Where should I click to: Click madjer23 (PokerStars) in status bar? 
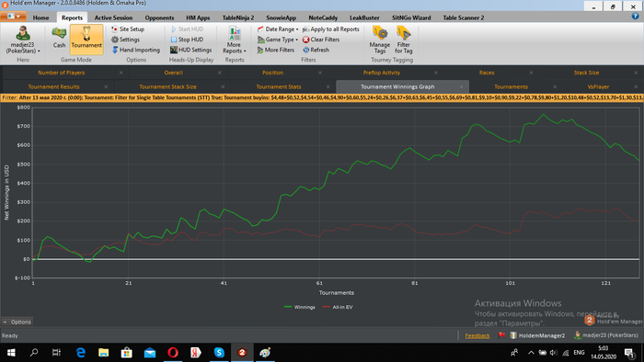click(606, 335)
